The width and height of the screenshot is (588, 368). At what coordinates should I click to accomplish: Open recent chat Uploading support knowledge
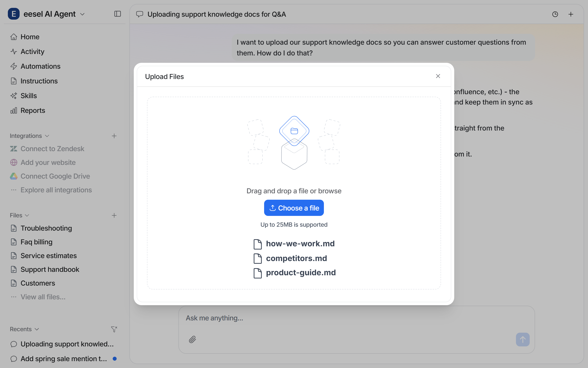[x=62, y=344]
